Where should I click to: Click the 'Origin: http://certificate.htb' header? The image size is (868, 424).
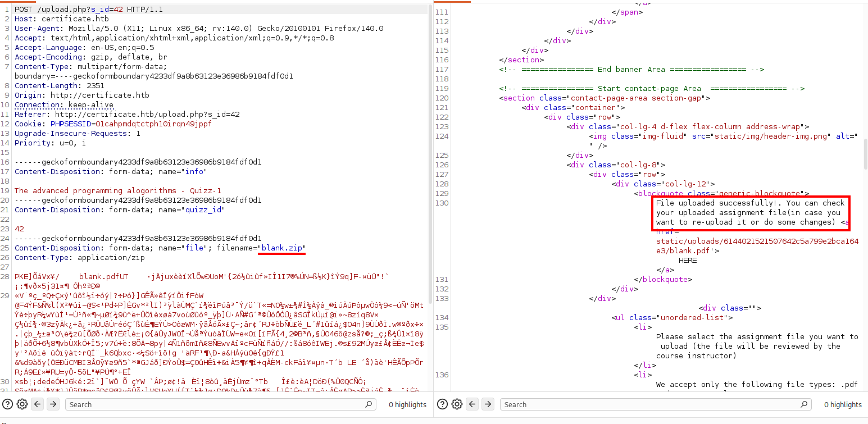pyautogui.click(x=82, y=95)
